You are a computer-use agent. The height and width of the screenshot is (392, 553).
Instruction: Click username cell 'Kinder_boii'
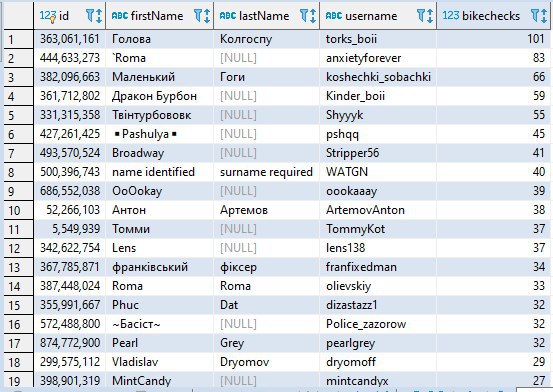click(x=378, y=96)
